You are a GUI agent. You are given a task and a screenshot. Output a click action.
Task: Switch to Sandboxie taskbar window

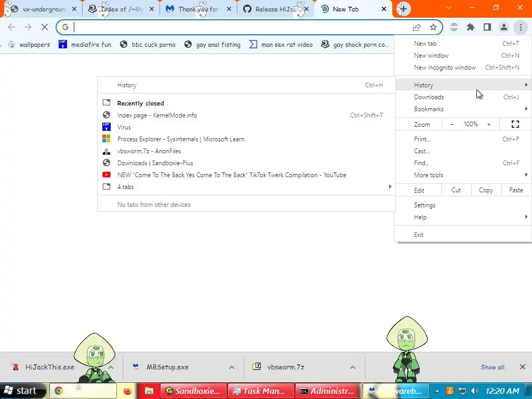[193, 391]
